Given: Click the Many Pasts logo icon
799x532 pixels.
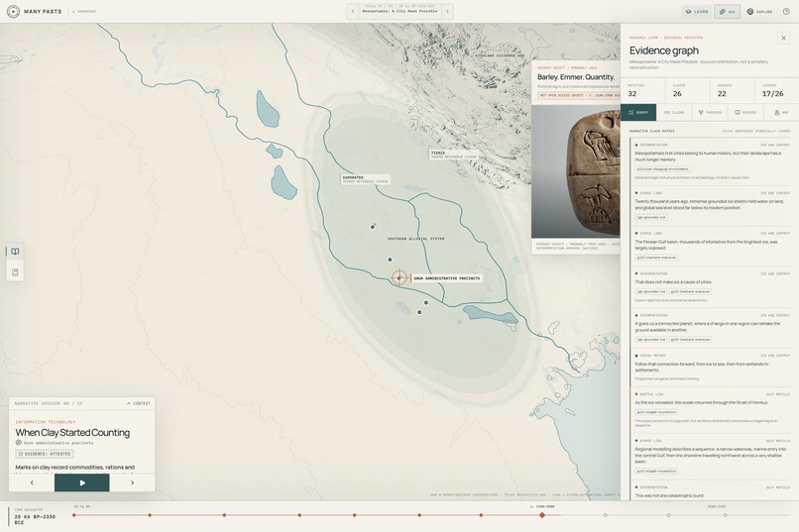Looking at the screenshot, I should pos(13,11).
